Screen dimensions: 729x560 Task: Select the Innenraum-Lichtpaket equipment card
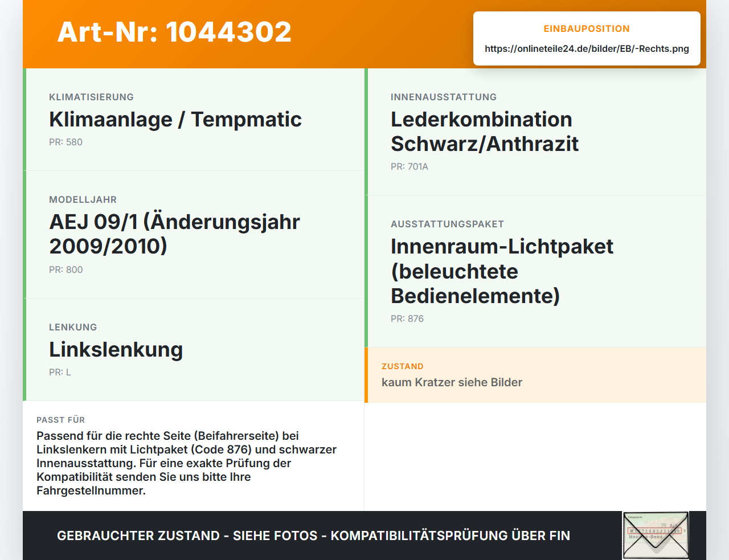point(535,271)
